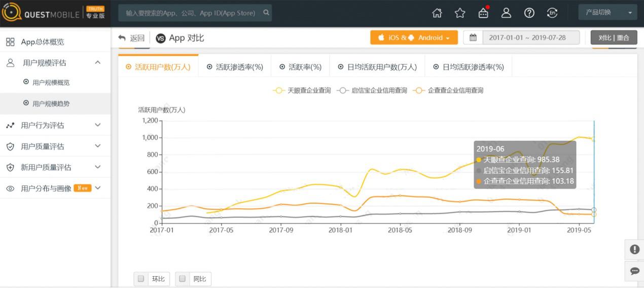Click the 2018-01 label on the x-axis
644x289 pixels.
click(340, 230)
